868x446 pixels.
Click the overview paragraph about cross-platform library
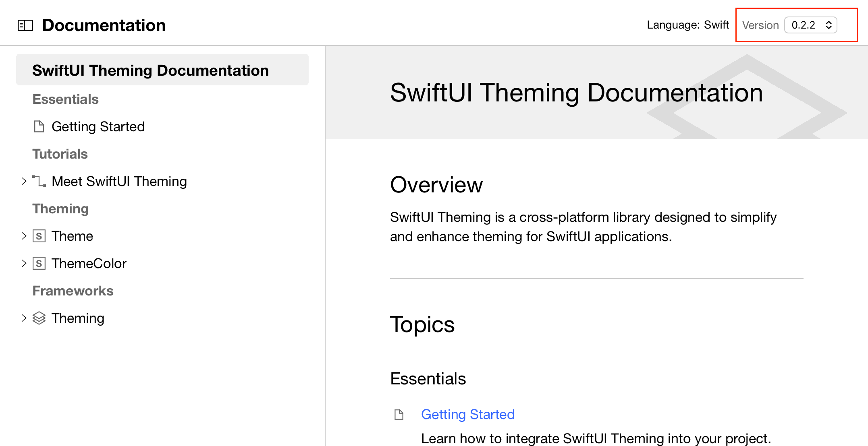583,227
